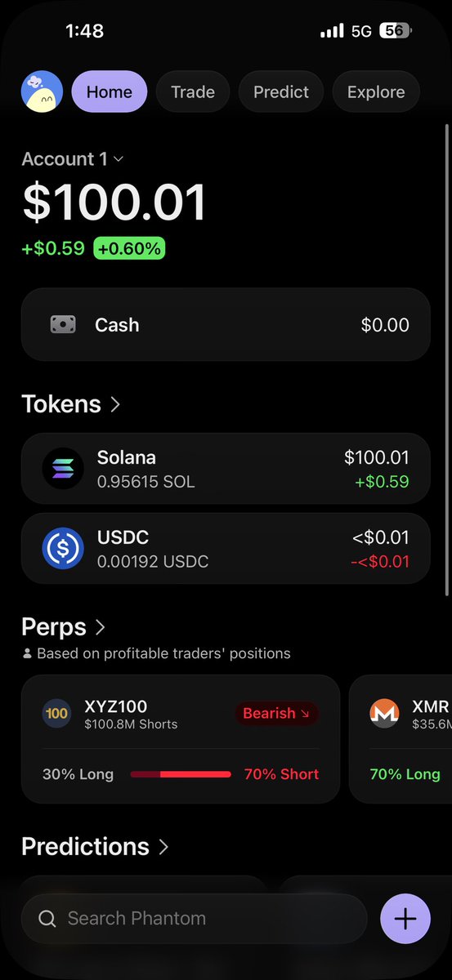Tap the XMR Monero icon
This screenshot has height=980, width=452.
pyautogui.click(x=384, y=714)
